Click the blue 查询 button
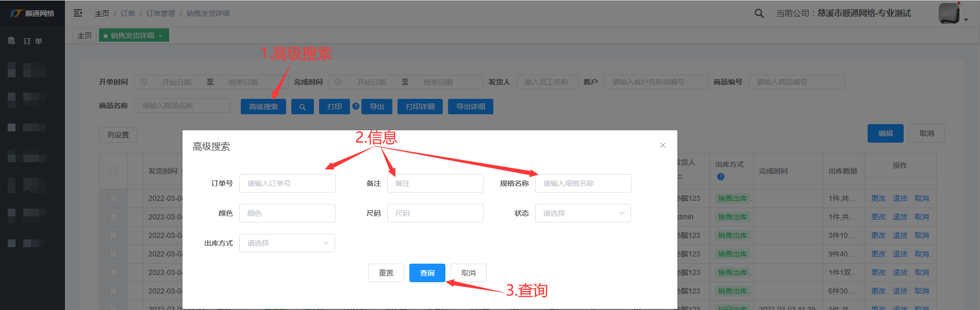Image resolution: width=980 pixels, height=310 pixels. tap(427, 273)
